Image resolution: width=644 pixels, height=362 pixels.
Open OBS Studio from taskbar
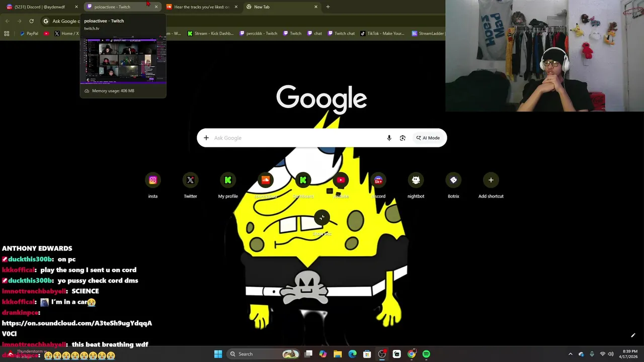click(x=382, y=354)
